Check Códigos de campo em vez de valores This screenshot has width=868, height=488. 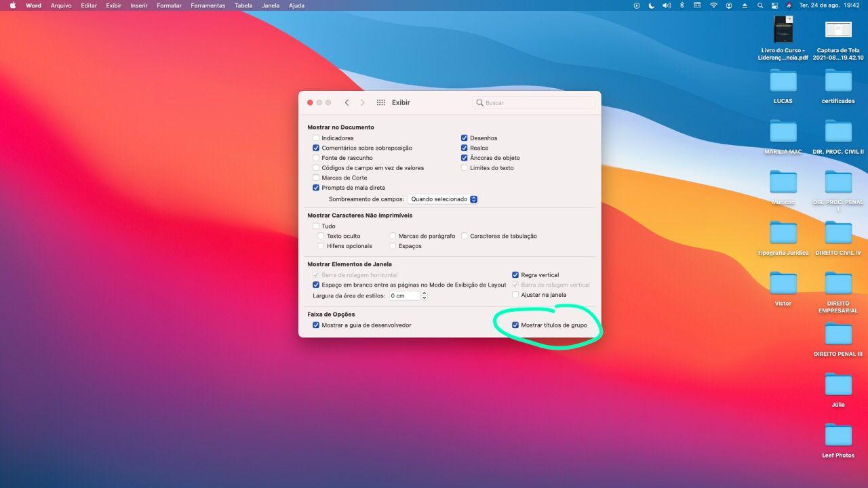click(x=316, y=168)
